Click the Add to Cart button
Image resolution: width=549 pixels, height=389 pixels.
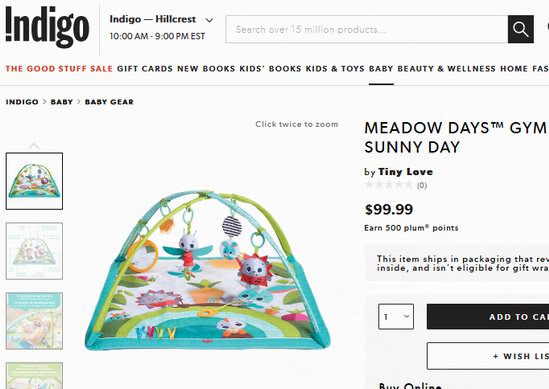point(488,317)
